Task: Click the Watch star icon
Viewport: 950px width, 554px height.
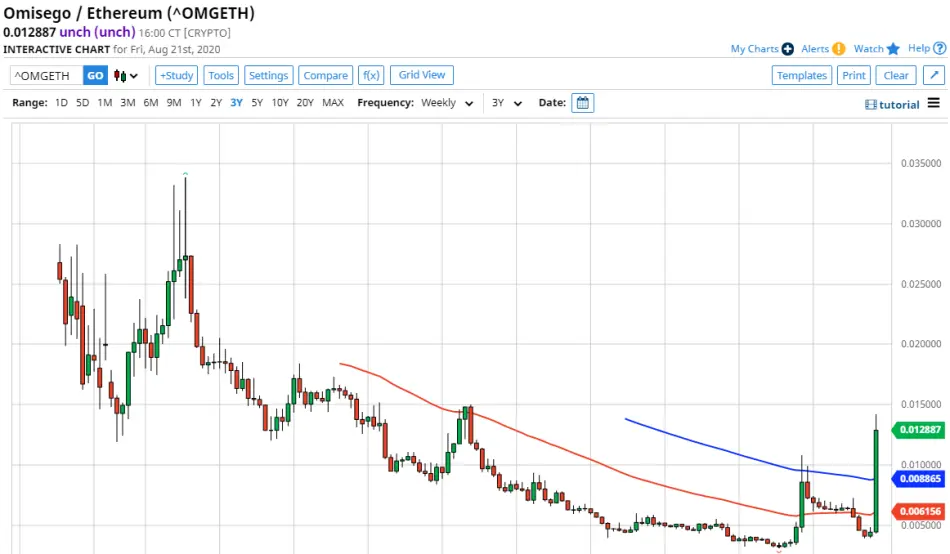Action: [x=893, y=49]
